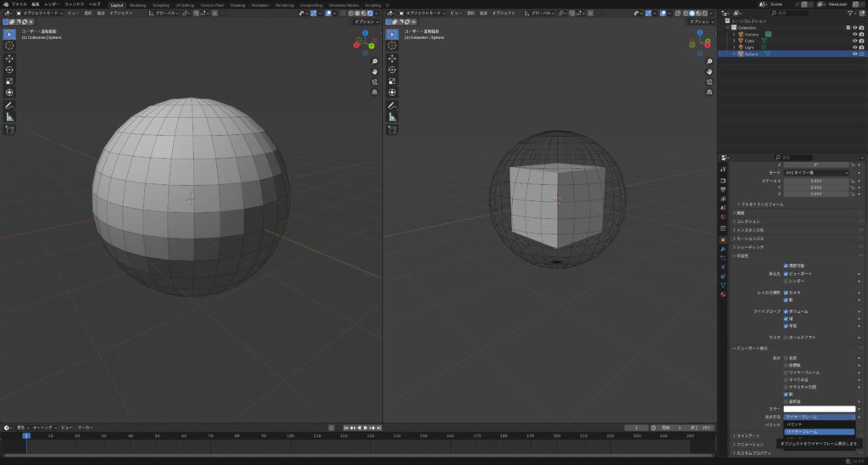
Task: Choose バウンド in the display dropdown list
Action: point(820,424)
